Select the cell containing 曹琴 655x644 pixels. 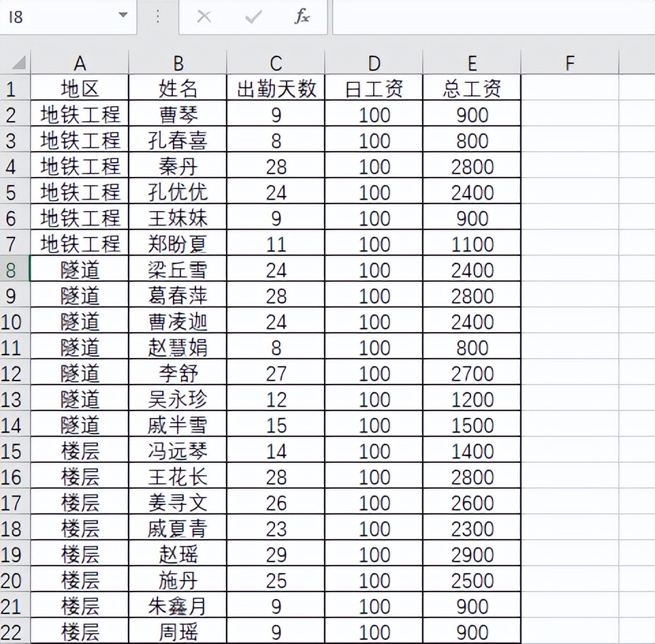178,113
